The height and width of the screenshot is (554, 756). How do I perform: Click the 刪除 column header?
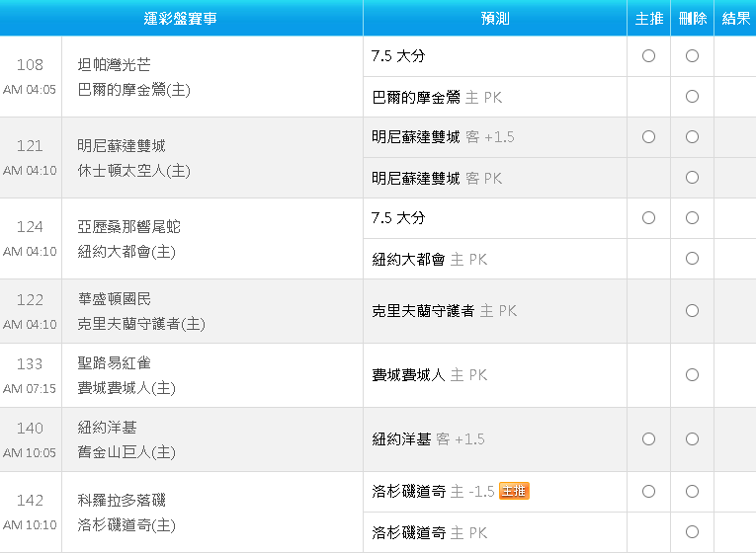coord(693,19)
